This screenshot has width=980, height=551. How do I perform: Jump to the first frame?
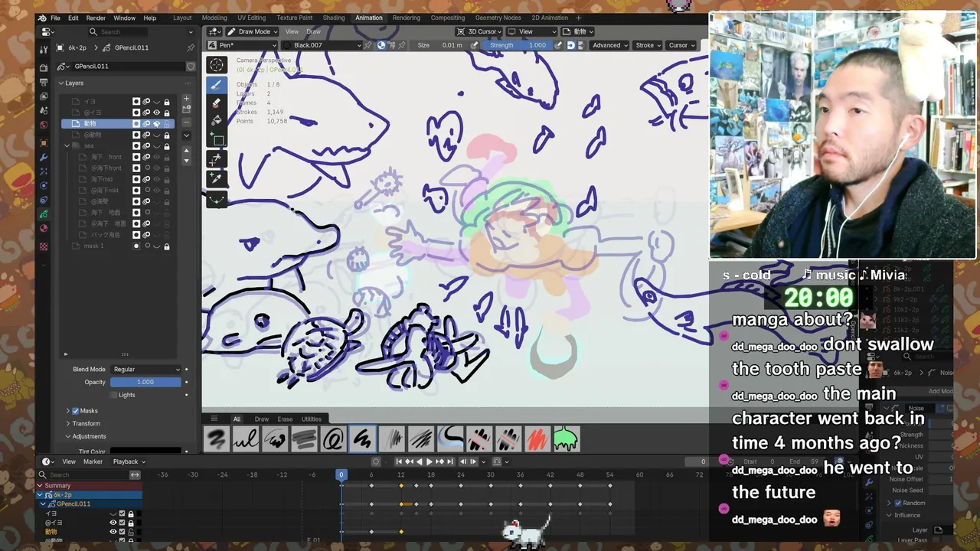[x=399, y=461]
